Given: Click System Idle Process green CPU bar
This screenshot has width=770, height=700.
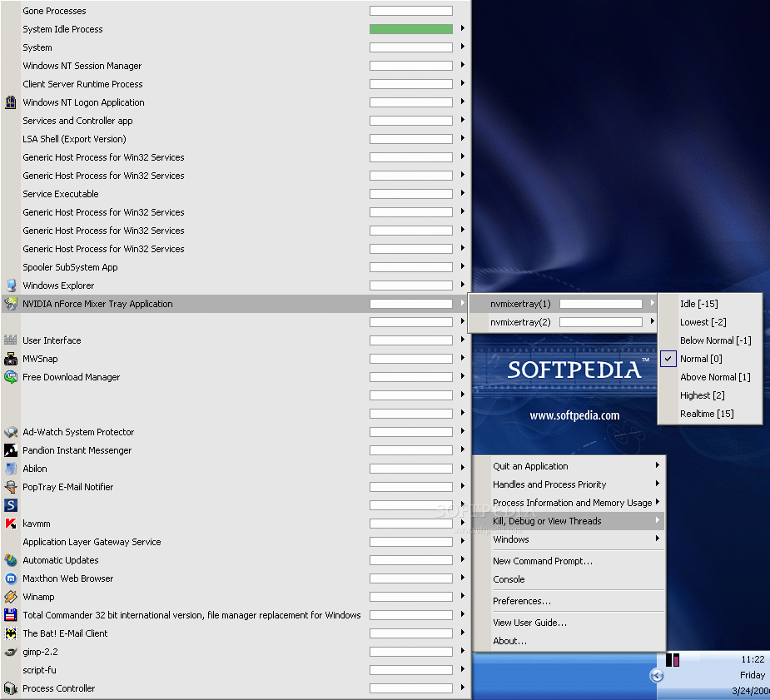Looking at the screenshot, I should tap(411, 29).
